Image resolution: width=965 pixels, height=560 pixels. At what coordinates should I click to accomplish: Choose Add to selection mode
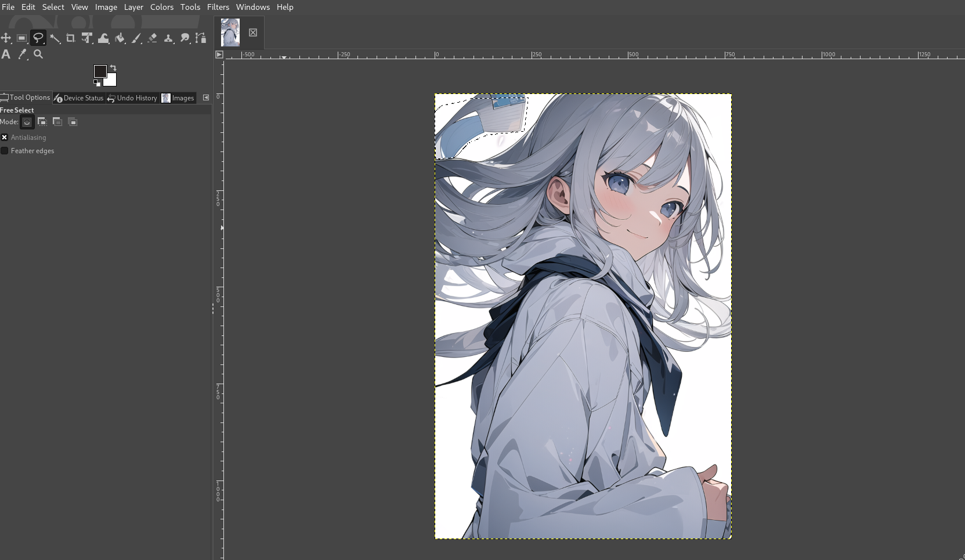coord(42,122)
